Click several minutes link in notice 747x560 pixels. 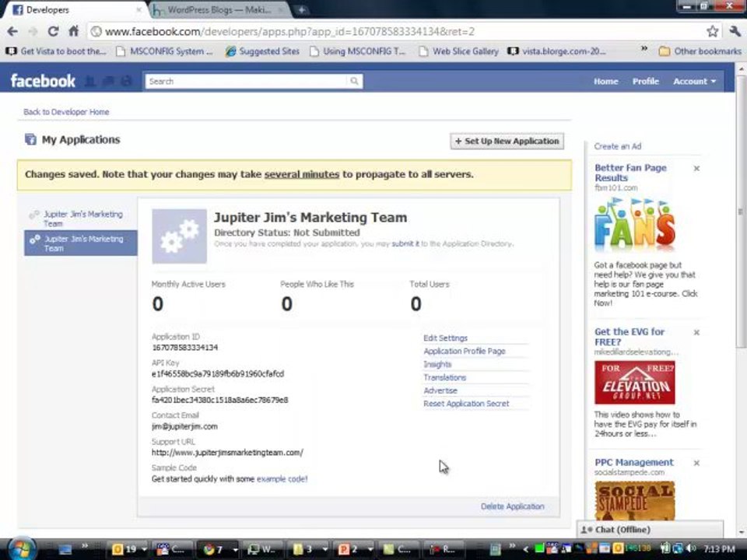(302, 174)
